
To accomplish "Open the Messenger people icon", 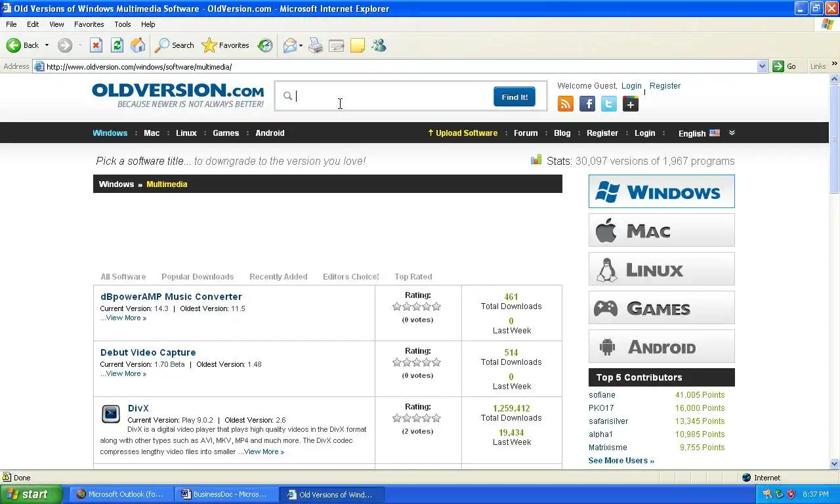I will point(379,45).
